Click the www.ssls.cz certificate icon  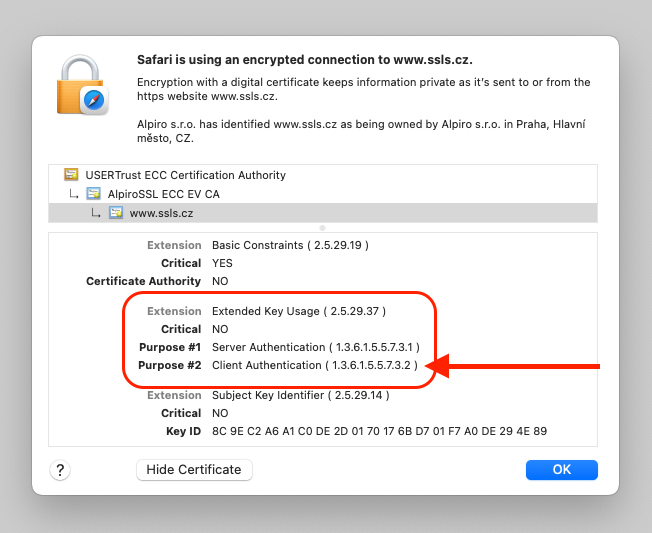(x=116, y=213)
